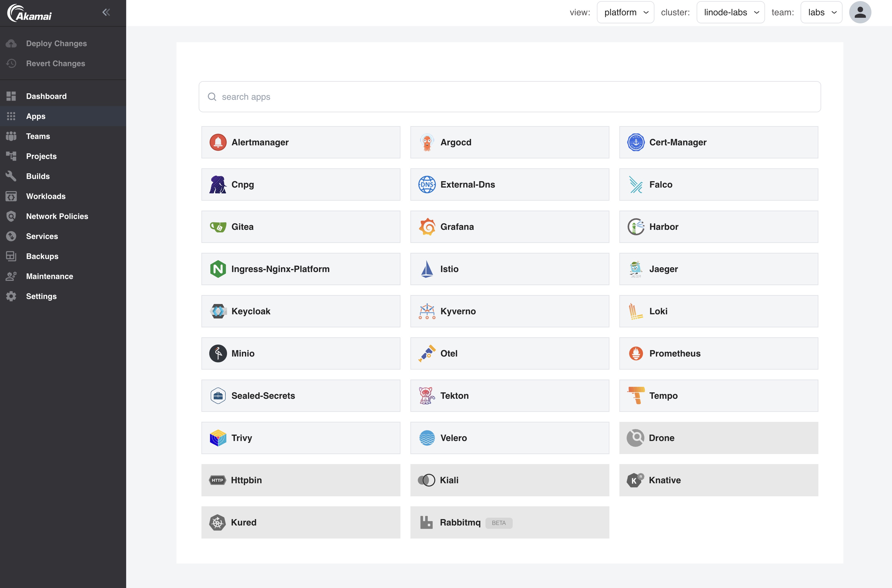Viewport: 892px width, 588px height.
Task: Click the Istio sailboat icon
Action: (x=427, y=269)
